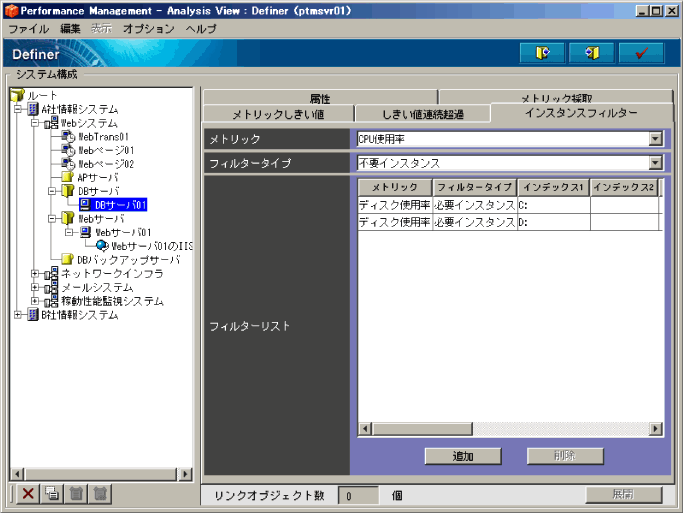The width and height of the screenshot is (683, 513).
Task: Open the 編集 menu
Action: (70, 29)
